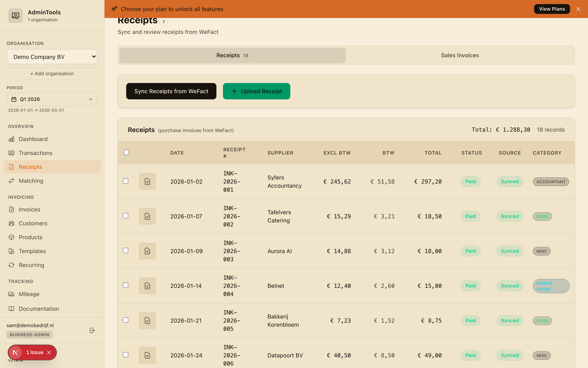588x368 pixels.
Task: Open the Matching page
Action: (x=52, y=181)
